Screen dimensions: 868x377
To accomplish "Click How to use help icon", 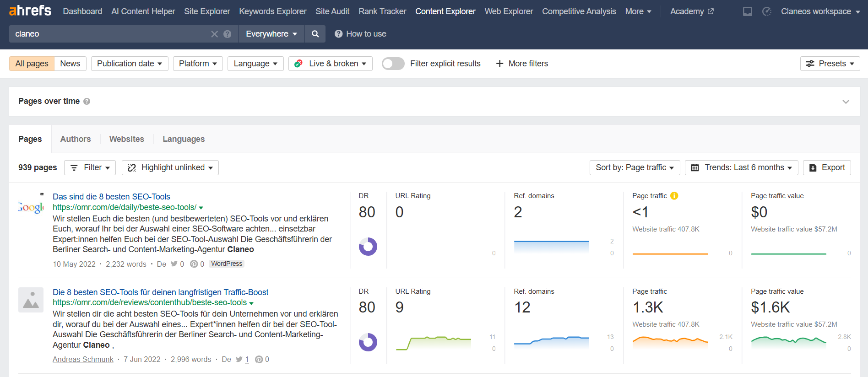I will [338, 34].
